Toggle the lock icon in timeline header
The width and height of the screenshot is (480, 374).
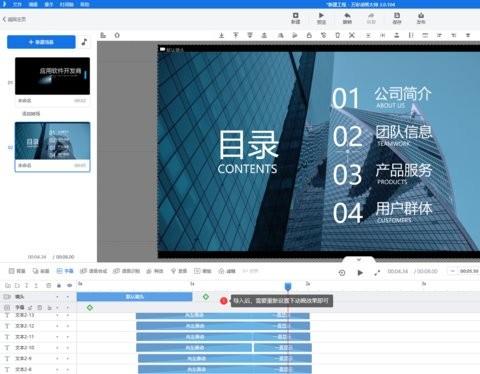click(x=59, y=285)
